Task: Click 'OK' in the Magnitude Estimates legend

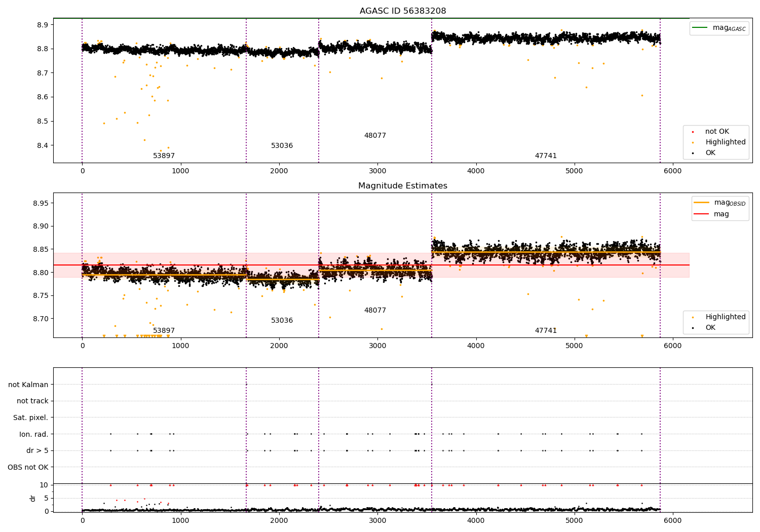Action: [710, 328]
